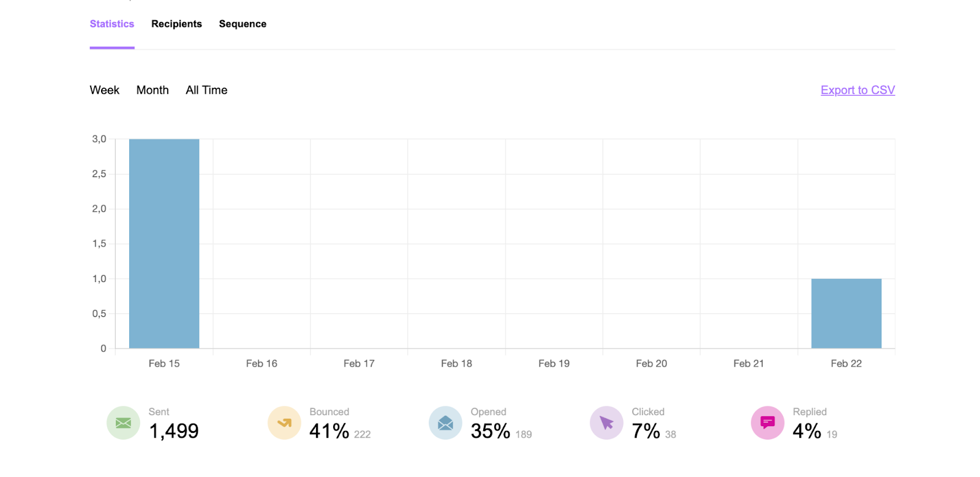Switch to the Sequence tab
Image resolution: width=980 pixels, height=477 pixels.
coord(243,24)
